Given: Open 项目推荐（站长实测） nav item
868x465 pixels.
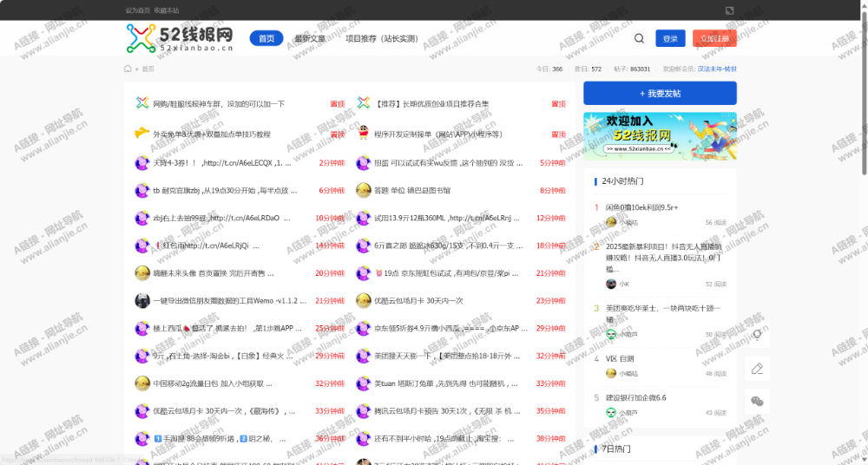Looking at the screenshot, I should coord(383,38).
